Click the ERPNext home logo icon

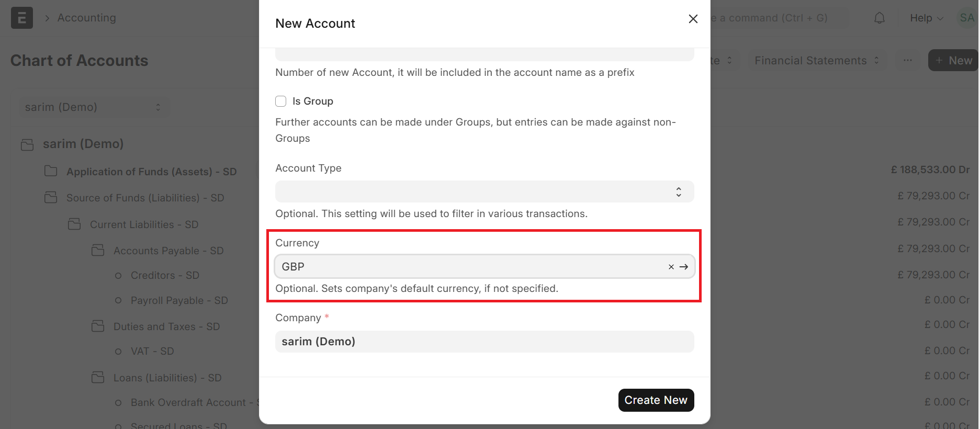coord(22,18)
